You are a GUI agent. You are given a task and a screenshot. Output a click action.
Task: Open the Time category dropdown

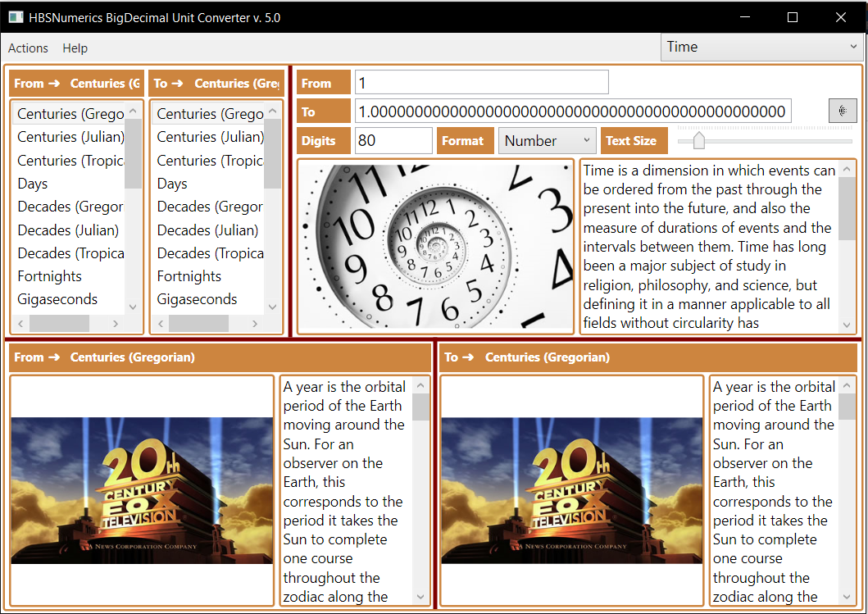tap(761, 47)
